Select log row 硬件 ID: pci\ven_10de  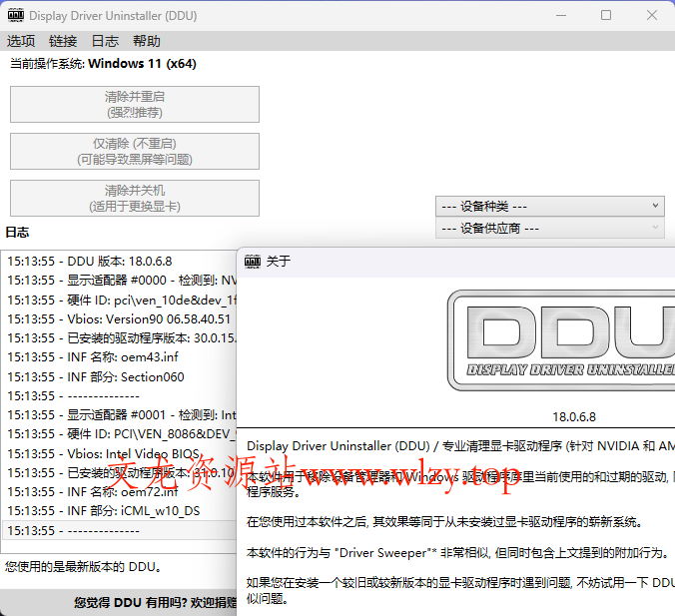[120, 301]
